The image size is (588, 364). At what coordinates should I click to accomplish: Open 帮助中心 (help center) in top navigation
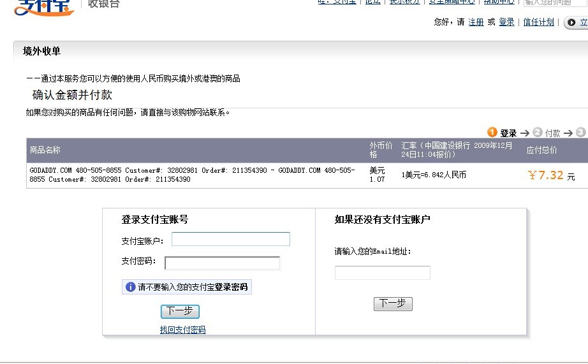(500, 2)
